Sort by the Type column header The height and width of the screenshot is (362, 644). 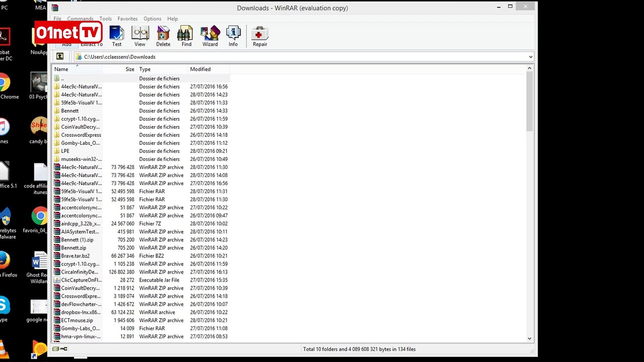click(162, 69)
